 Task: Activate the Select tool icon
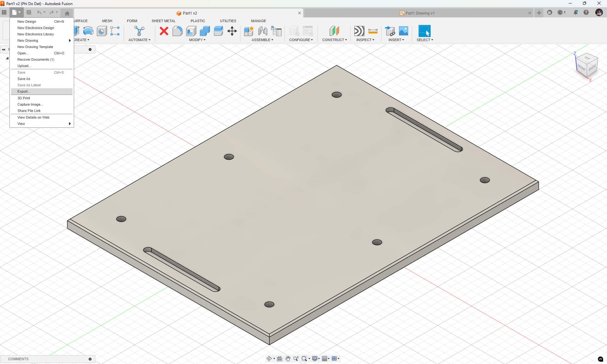[x=424, y=31]
